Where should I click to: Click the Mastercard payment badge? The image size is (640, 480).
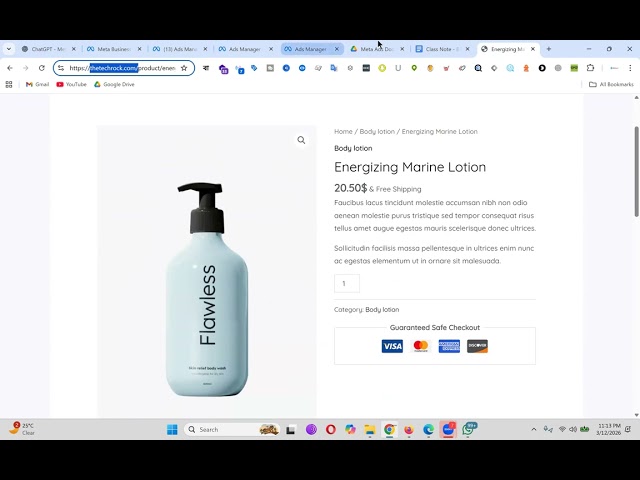(x=421, y=346)
